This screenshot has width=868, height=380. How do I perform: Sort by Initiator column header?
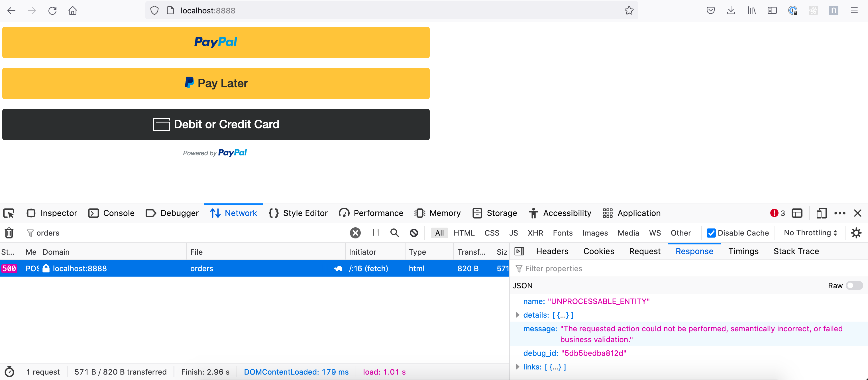click(375, 252)
